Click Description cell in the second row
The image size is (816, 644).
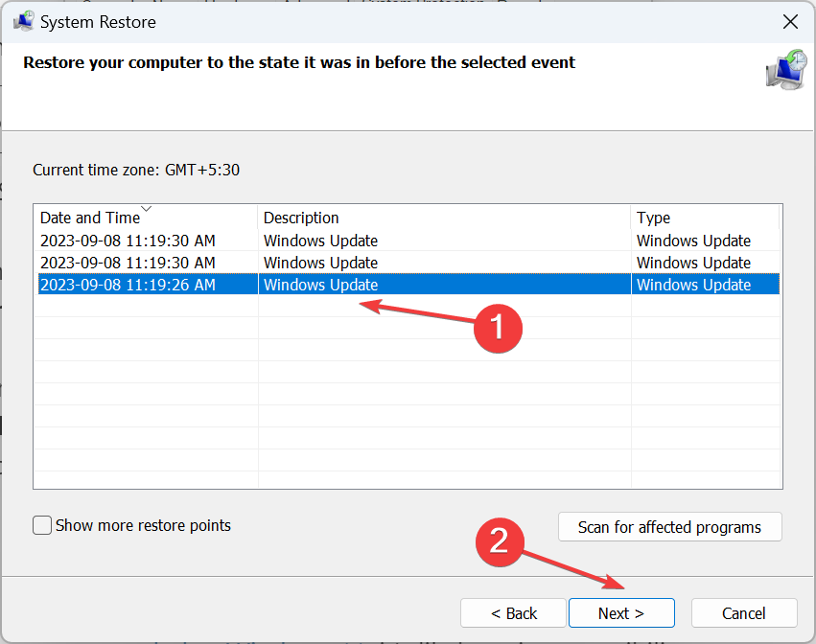[320, 263]
